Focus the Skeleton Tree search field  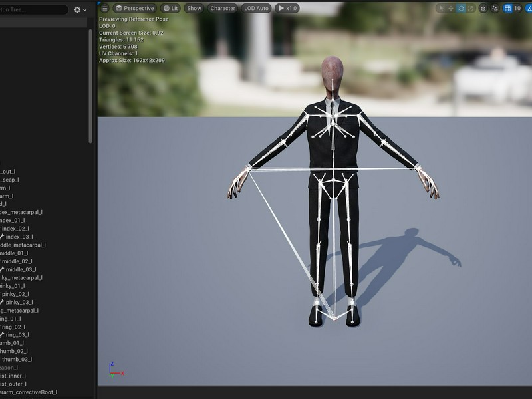pyautogui.click(x=33, y=9)
